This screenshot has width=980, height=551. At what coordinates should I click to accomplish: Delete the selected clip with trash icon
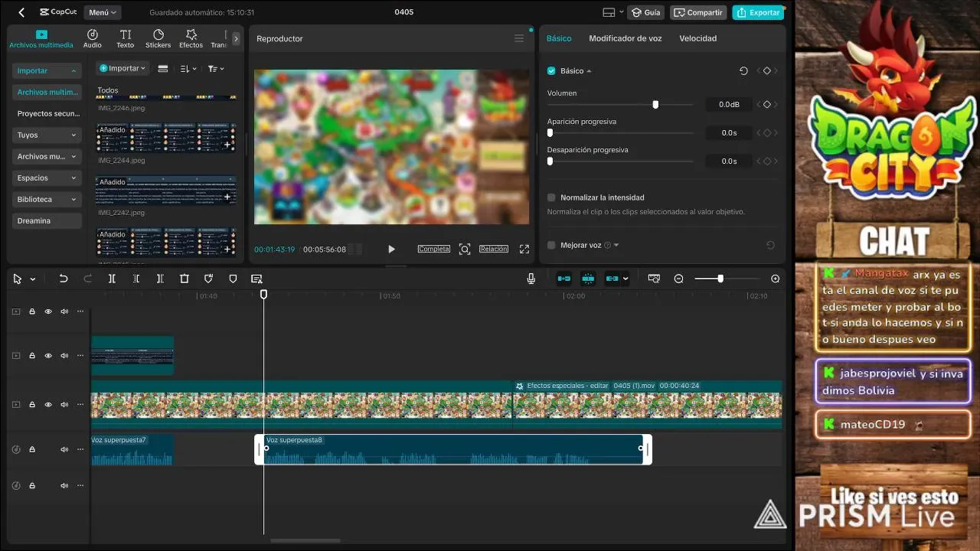pos(185,279)
